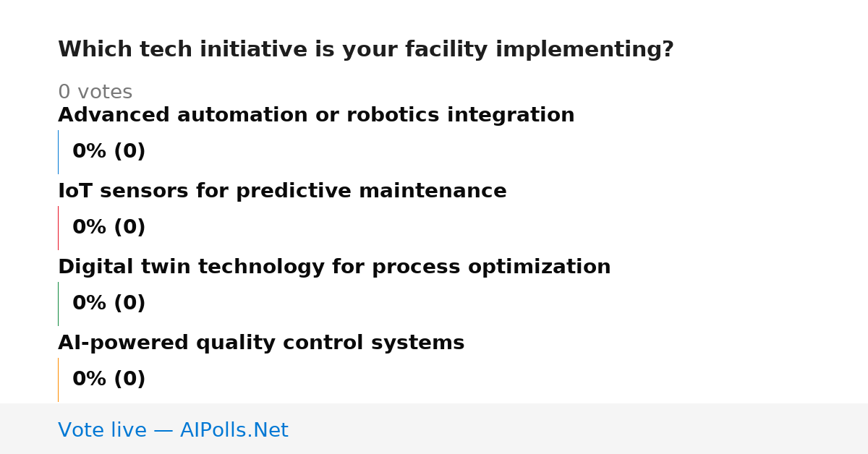This screenshot has height=454, width=868.
Task: Click the red result bar for IoT sensors
Action: pyautogui.click(x=58, y=228)
